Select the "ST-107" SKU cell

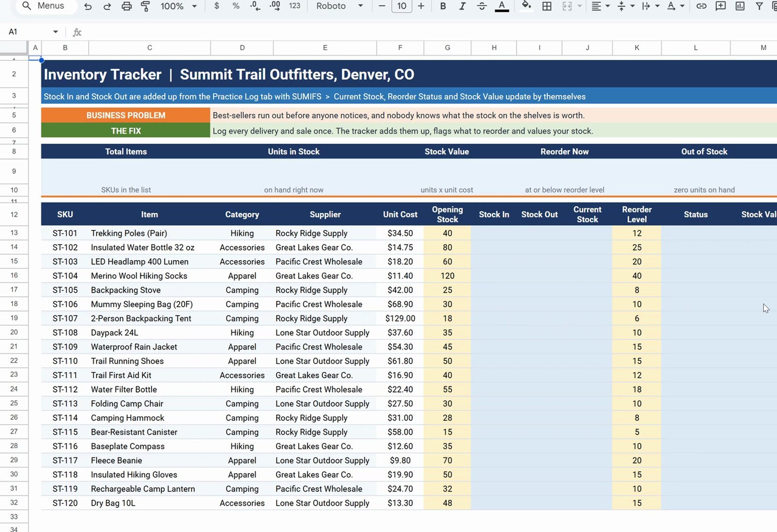pos(65,318)
